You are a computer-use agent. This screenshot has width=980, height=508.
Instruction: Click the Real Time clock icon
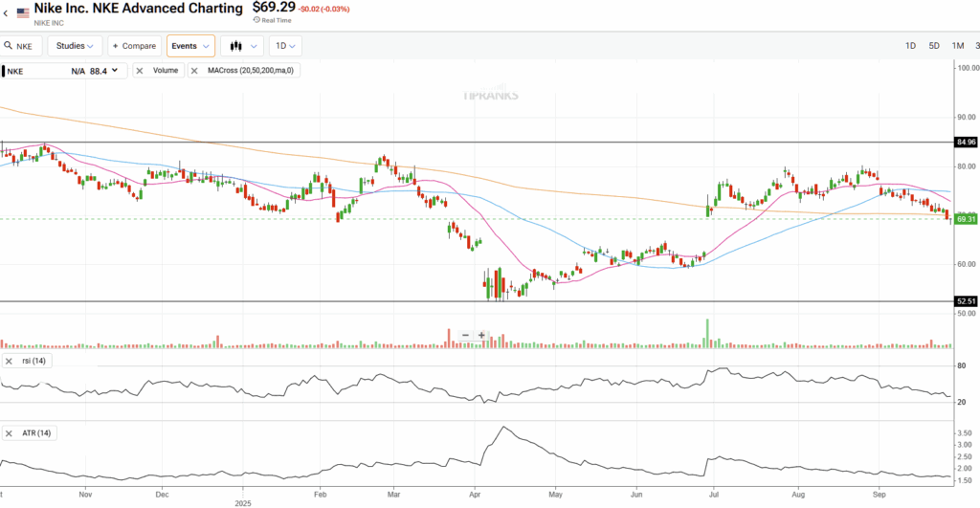click(x=256, y=20)
